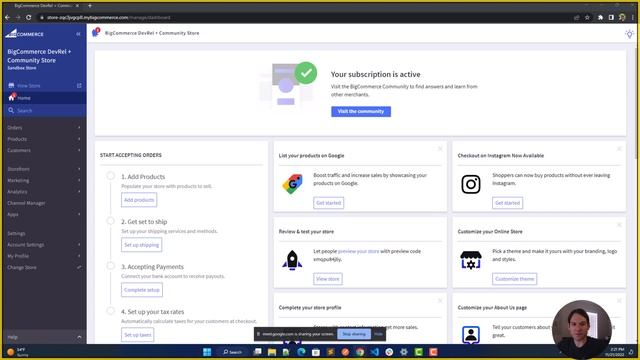Click the lightbulb icon at top right
The height and width of the screenshot is (360, 640).
click(629, 34)
